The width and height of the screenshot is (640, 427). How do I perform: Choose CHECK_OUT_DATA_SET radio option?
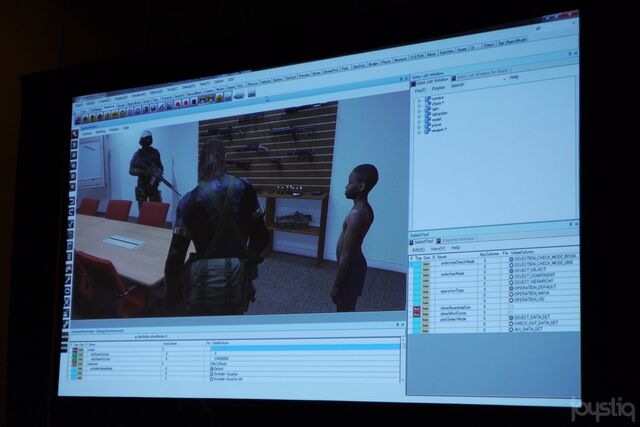(511, 323)
